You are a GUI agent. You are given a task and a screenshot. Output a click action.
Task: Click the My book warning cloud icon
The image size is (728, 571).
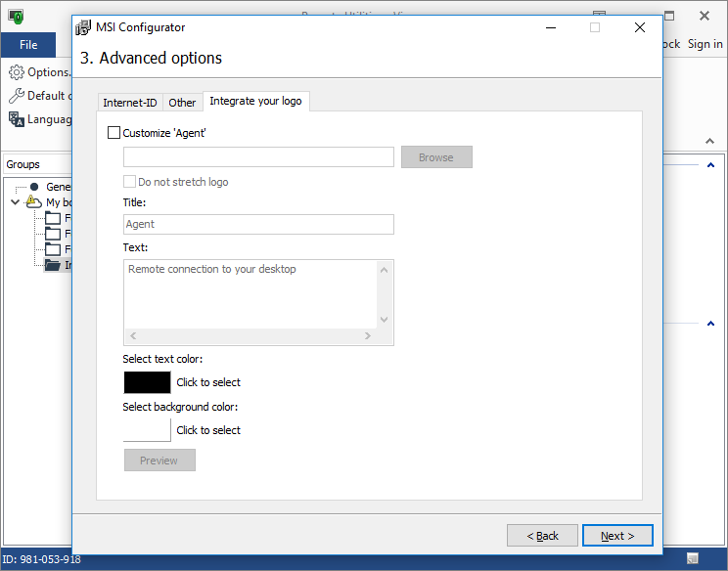[34, 201]
